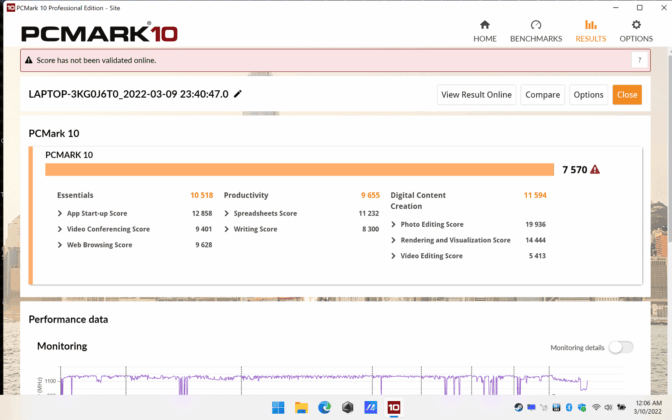
Task: Click the overall score 7 570
Action: [575, 170]
